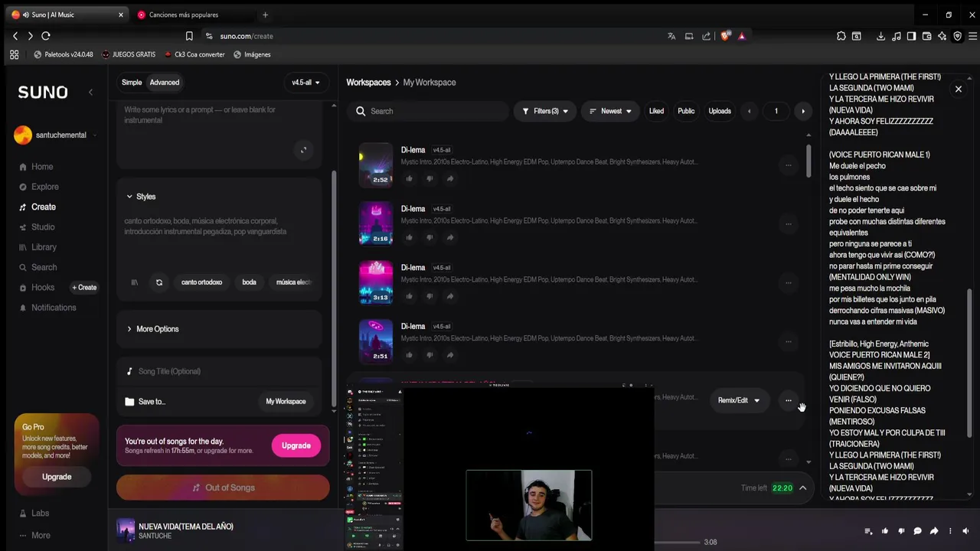
Task: Open the queue icon in the player bar
Action: point(868,531)
